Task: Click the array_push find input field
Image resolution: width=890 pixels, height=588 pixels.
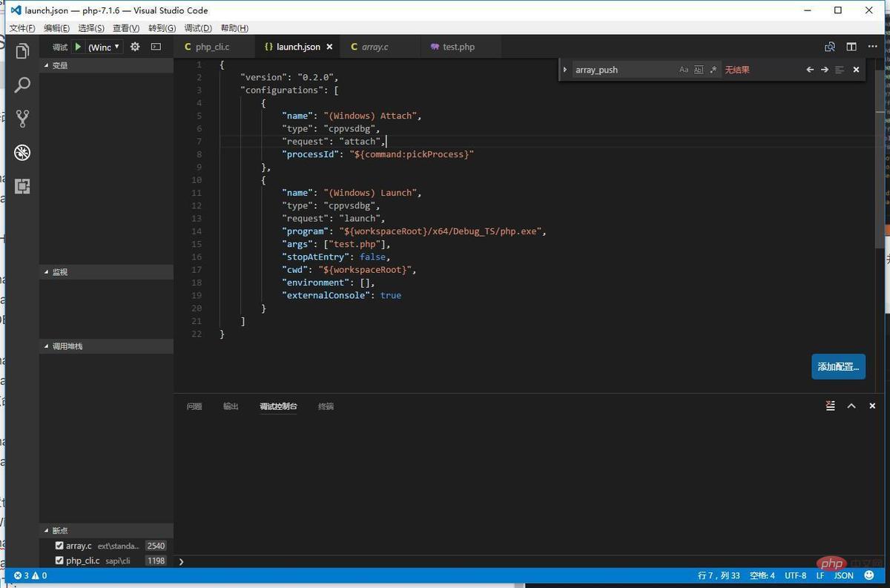Action: point(623,70)
